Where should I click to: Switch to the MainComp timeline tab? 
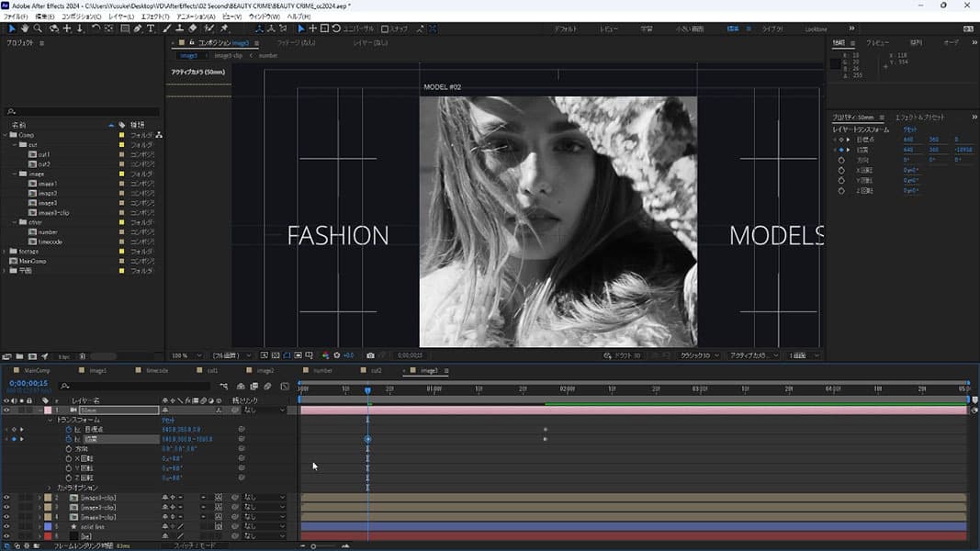(37, 370)
